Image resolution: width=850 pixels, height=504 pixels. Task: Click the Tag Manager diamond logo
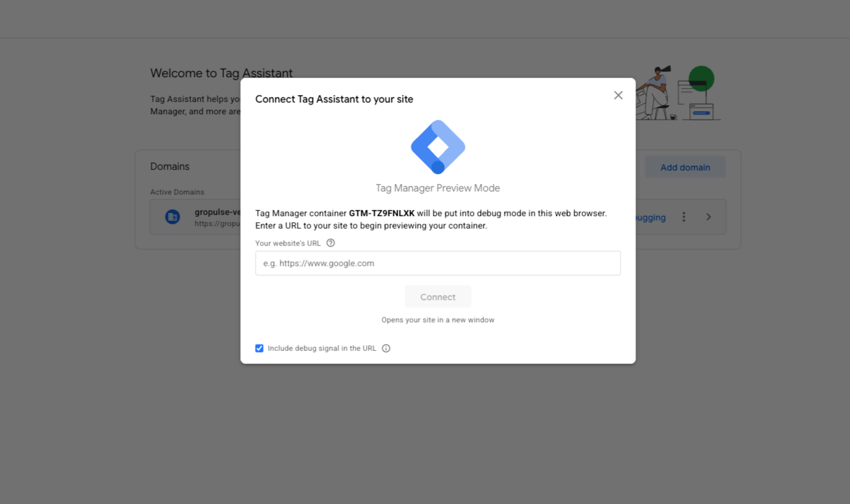point(437,147)
